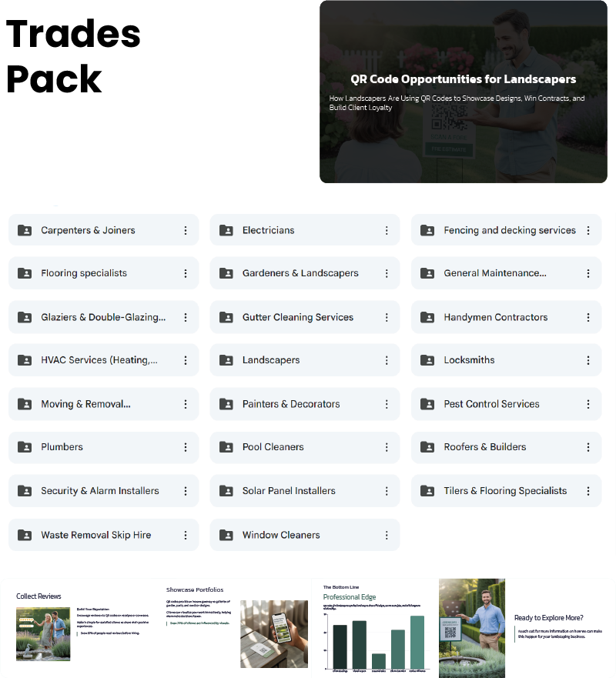Screen dimensions: 616x678
Task: Show options menu for Solar Panel Installers
Action: coord(387,491)
